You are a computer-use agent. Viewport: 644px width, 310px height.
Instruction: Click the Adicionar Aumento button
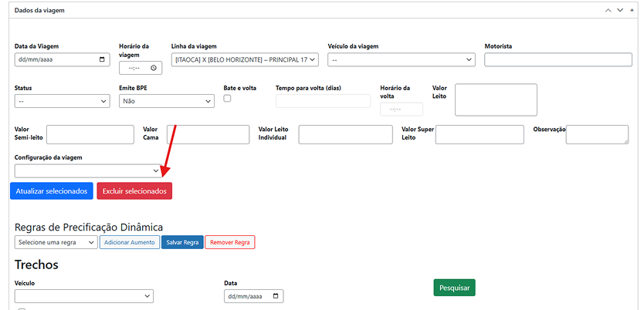pos(129,242)
